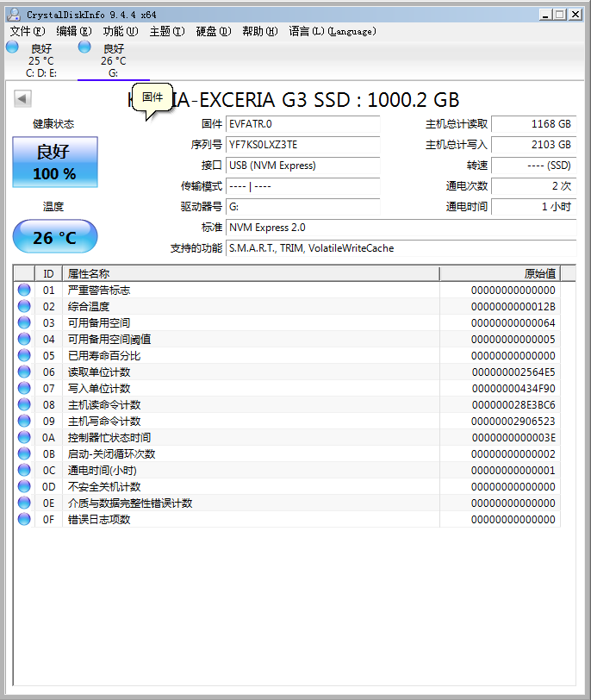The width and height of the screenshot is (591, 700).
Task: Click status orb for 启动-关闭循环次数 row
Action: click(24, 453)
